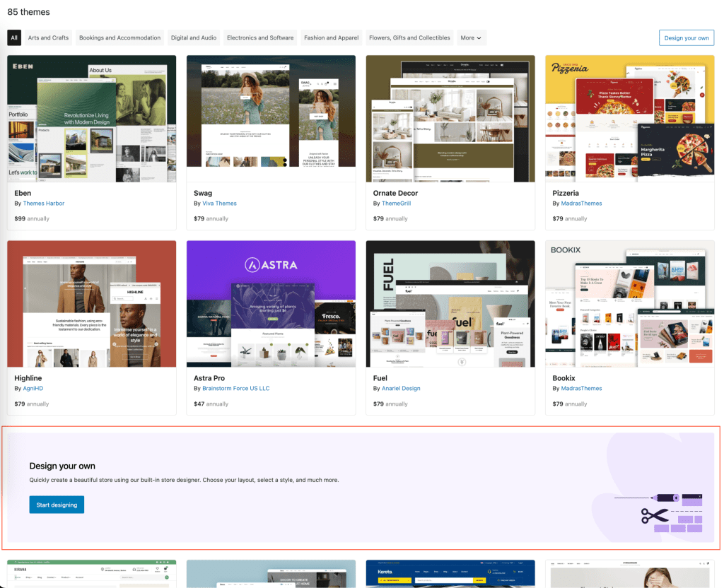The width and height of the screenshot is (724, 588).
Task: Click the Anariel Design author link
Action: click(x=401, y=389)
